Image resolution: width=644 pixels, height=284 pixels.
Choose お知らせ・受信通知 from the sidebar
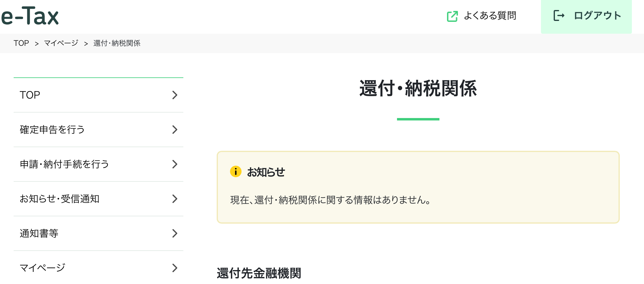click(60, 199)
